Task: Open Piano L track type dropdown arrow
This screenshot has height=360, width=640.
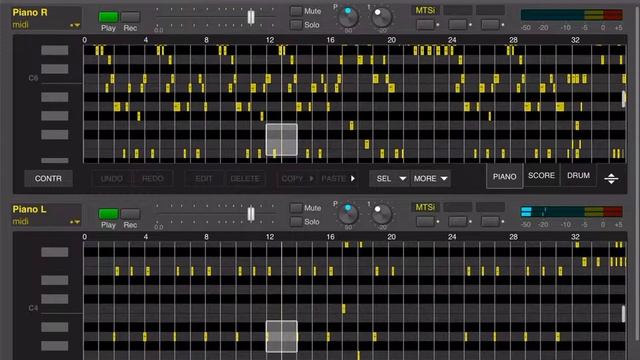Action: (x=75, y=222)
